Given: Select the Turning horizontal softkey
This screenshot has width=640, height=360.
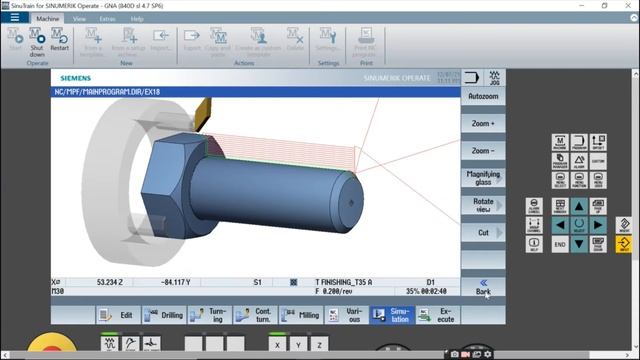Looking at the screenshot, I should [x=210, y=315].
